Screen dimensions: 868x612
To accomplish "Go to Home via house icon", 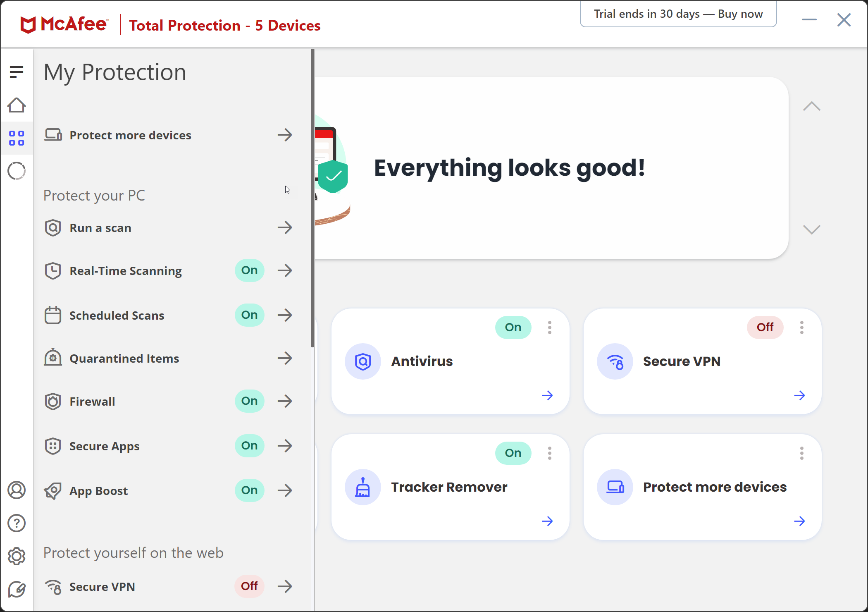I will 17,105.
